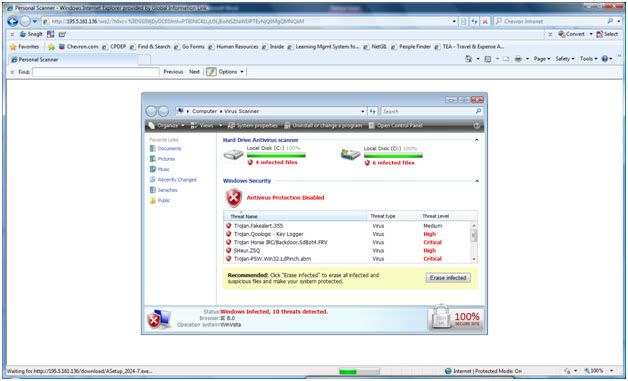Click the browser Back arrow button
The image size is (628, 381).
[12, 21]
